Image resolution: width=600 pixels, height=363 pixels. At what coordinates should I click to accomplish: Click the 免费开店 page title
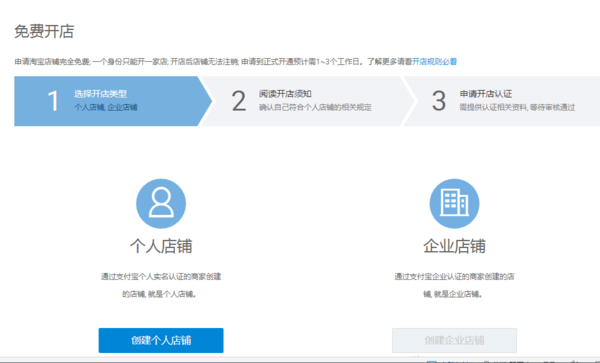pos(44,31)
